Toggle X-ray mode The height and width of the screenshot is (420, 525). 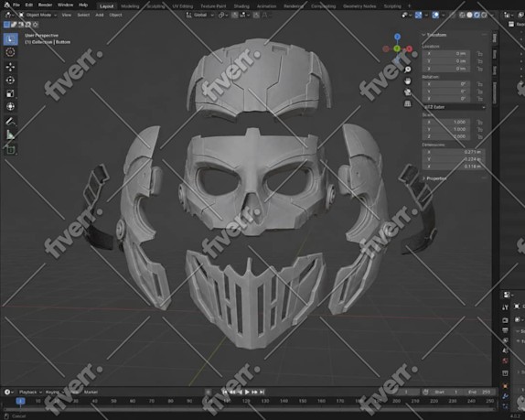coord(453,15)
